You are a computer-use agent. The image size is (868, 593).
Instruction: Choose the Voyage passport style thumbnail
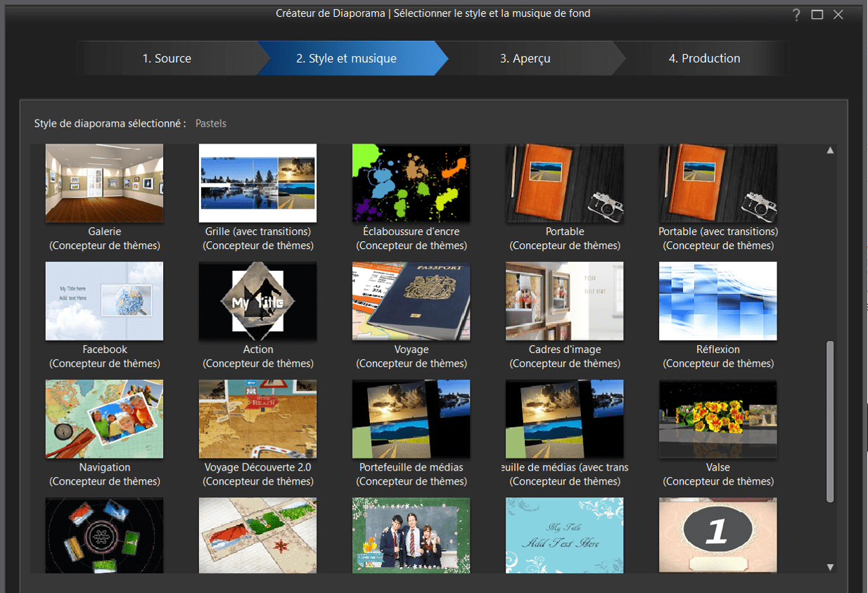click(x=411, y=301)
